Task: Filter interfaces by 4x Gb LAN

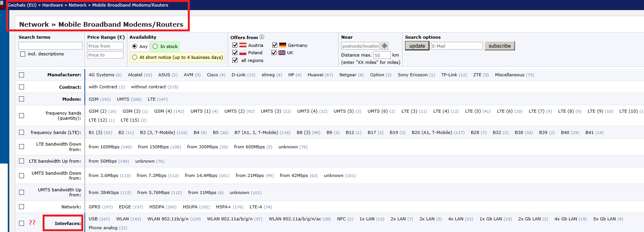Action: click(566, 219)
